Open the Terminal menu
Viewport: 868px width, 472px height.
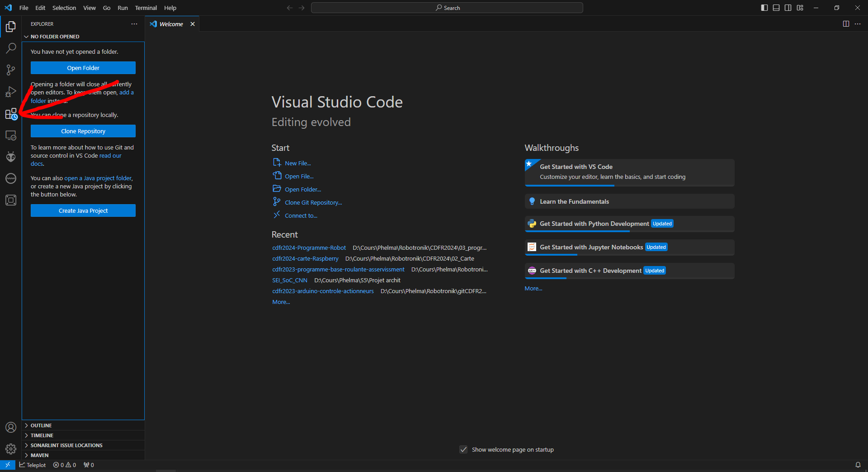coord(146,8)
